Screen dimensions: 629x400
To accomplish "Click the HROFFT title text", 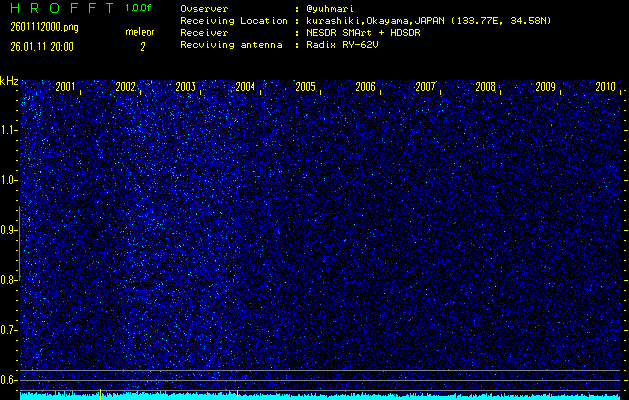I will click(x=59, y=8).
